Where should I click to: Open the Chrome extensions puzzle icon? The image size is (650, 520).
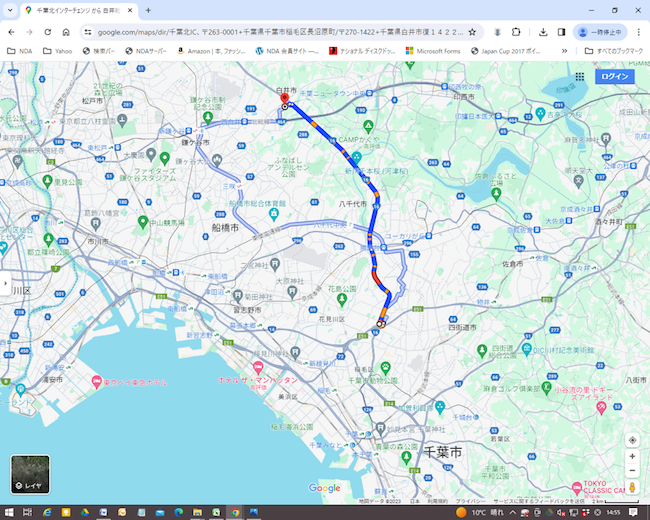(x=517, y=32)
